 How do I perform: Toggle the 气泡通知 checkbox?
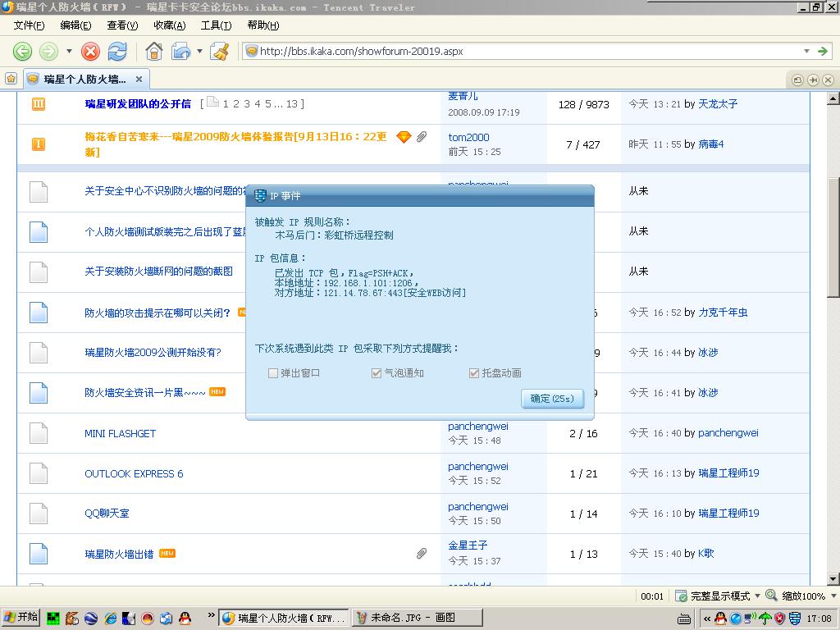pos(377,373)
